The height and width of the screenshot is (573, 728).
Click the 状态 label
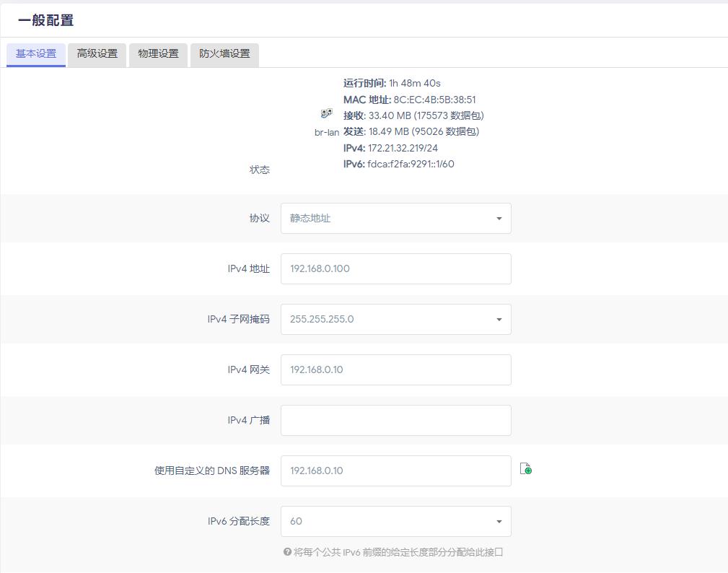(x=260, y=170)
